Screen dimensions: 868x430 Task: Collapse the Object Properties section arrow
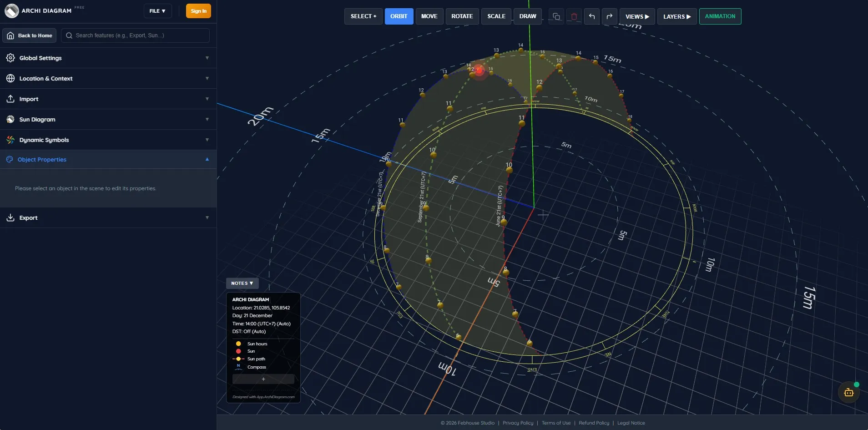coord(207,159)
